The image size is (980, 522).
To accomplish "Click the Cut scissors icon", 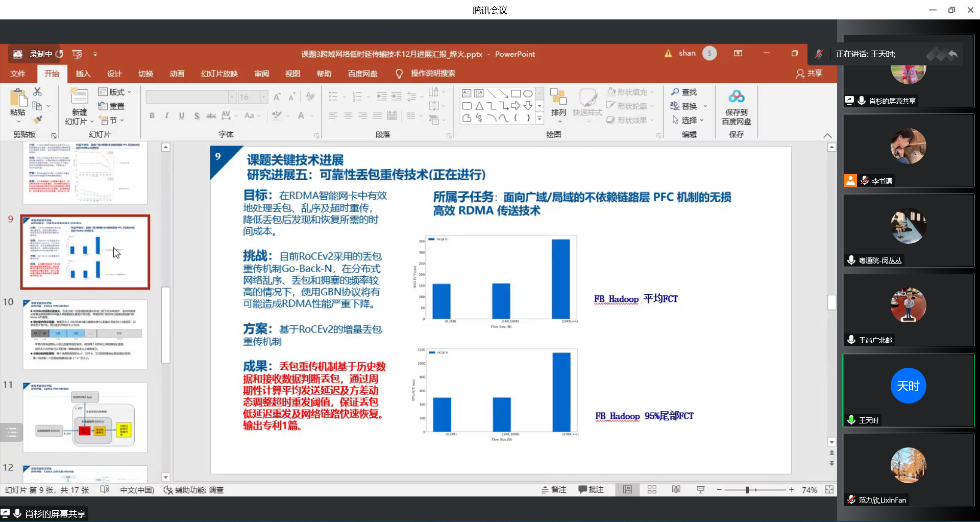I will [x=37, y=91].
